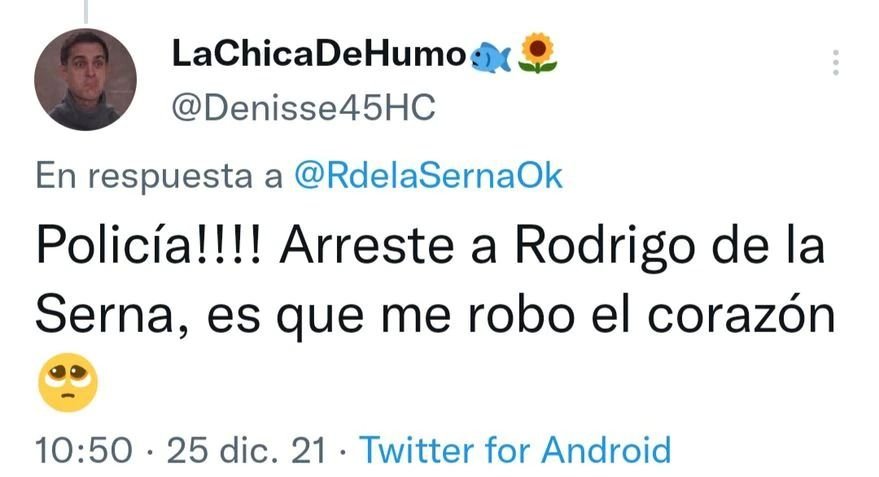Click the @Denisse45HC handle

tap(303, 108)
